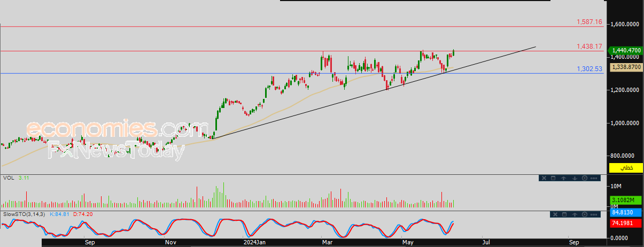Click the 1,200.0000 price axis label

tap(626, 90)
